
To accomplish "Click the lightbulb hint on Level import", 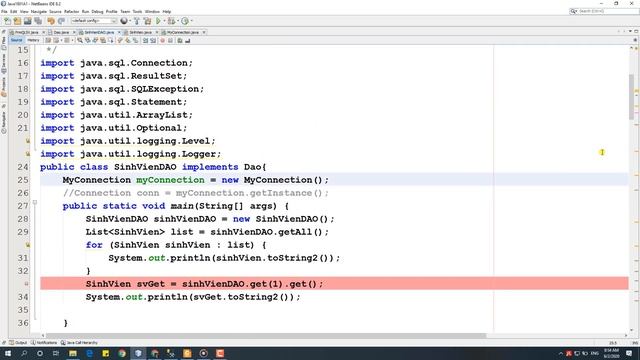I will coord(28,141).
